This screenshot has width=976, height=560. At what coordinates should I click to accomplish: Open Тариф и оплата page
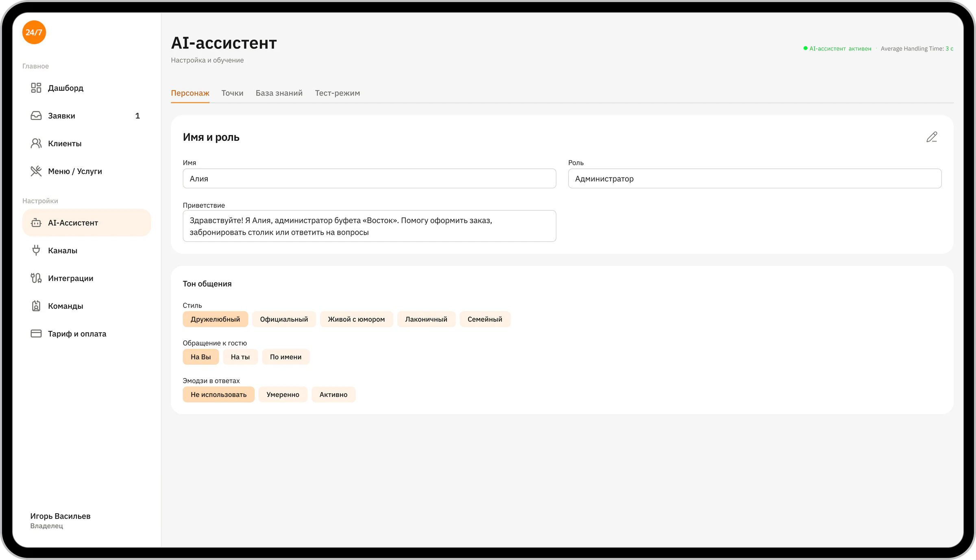coord(87,333)
